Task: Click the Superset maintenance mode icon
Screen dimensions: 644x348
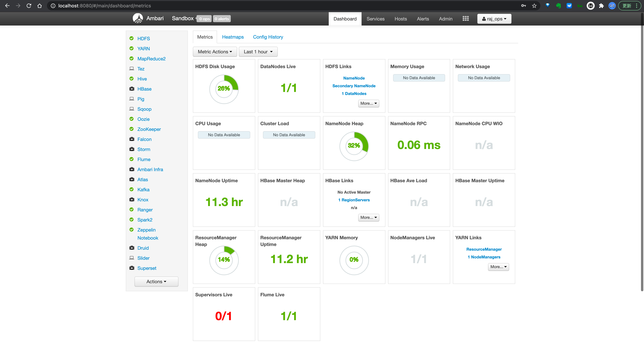Action: click(132, 268)
